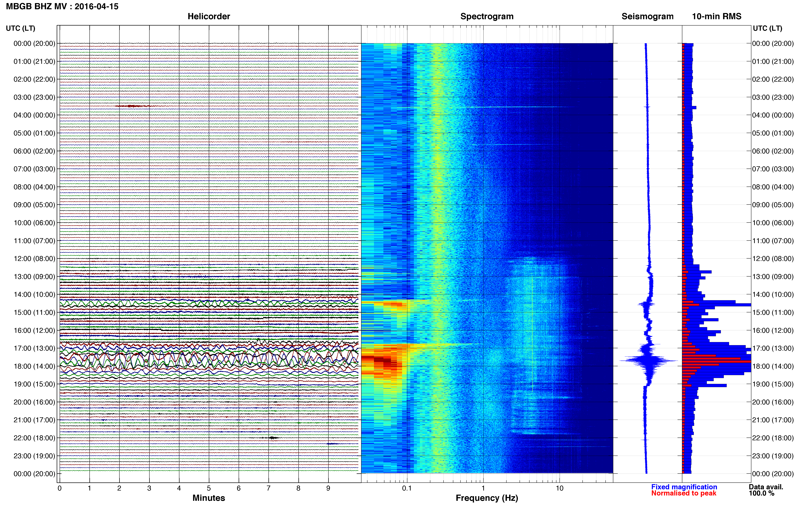Click the blue 'Fixed magnification' legend text
This screenshot has height=508, width=812.
click(684, 487)
